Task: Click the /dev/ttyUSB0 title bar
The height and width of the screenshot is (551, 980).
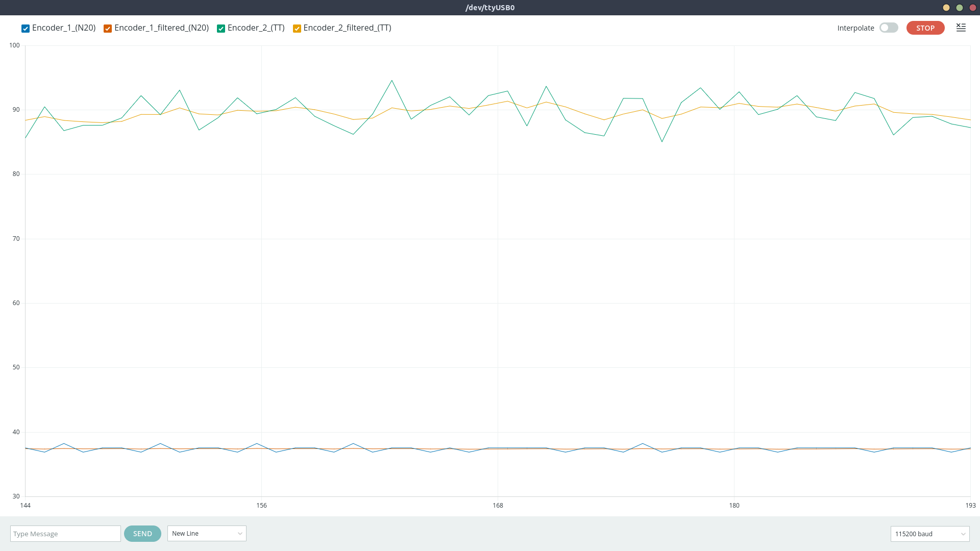Action: point(490,8)
